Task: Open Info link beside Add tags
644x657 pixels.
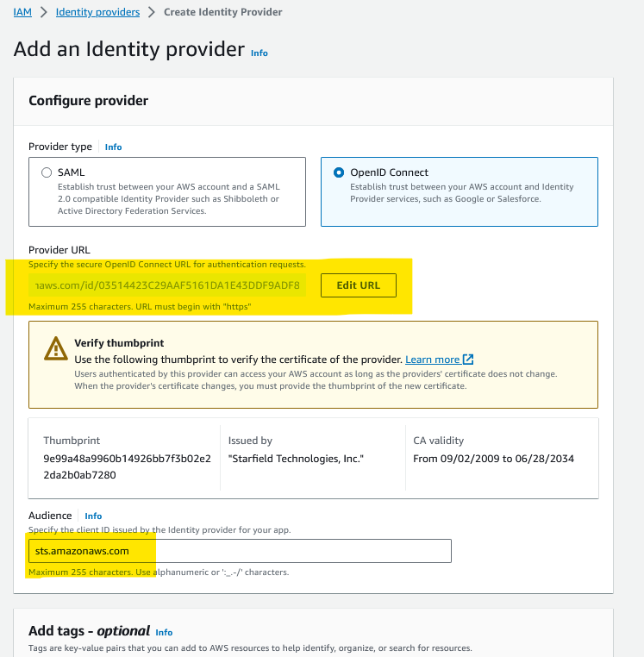Action: [x=164, y=632]
